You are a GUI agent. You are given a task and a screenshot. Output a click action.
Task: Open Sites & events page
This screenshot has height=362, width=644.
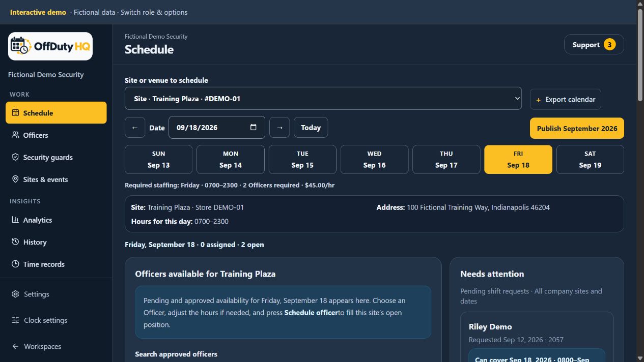tap(56, 179)
